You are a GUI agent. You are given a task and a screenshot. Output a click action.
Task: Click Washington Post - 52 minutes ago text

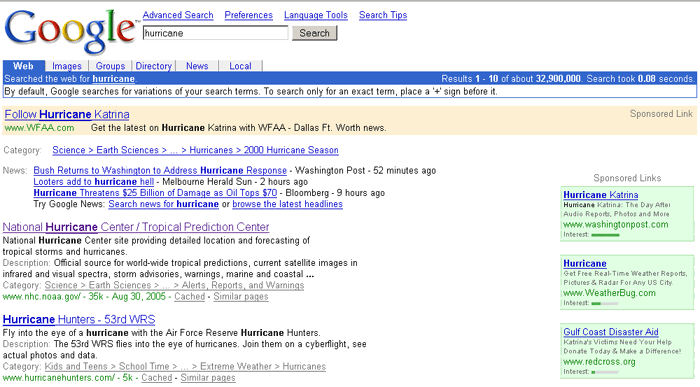click(x=366, y=171)
